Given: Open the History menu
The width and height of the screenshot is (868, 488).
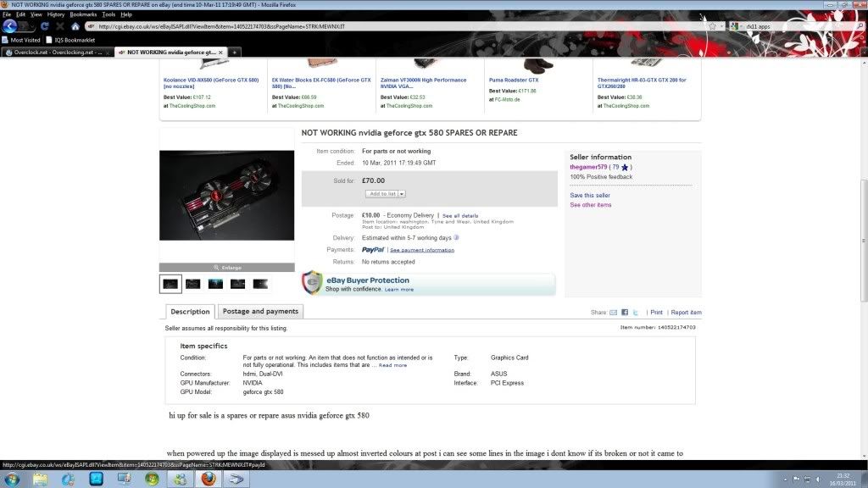Looking at the screenshot, I should point(55,14).
